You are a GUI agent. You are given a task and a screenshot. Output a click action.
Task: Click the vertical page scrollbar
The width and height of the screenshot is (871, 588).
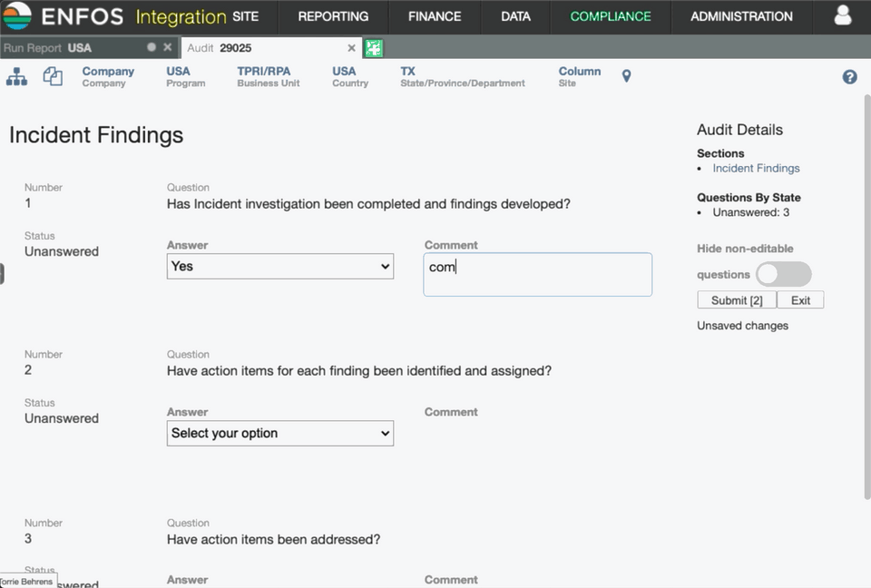point(867,298)
